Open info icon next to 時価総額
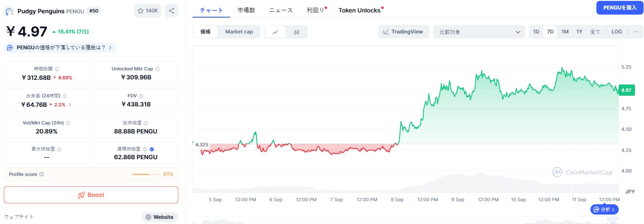644x224 pixels. (57, 69)
